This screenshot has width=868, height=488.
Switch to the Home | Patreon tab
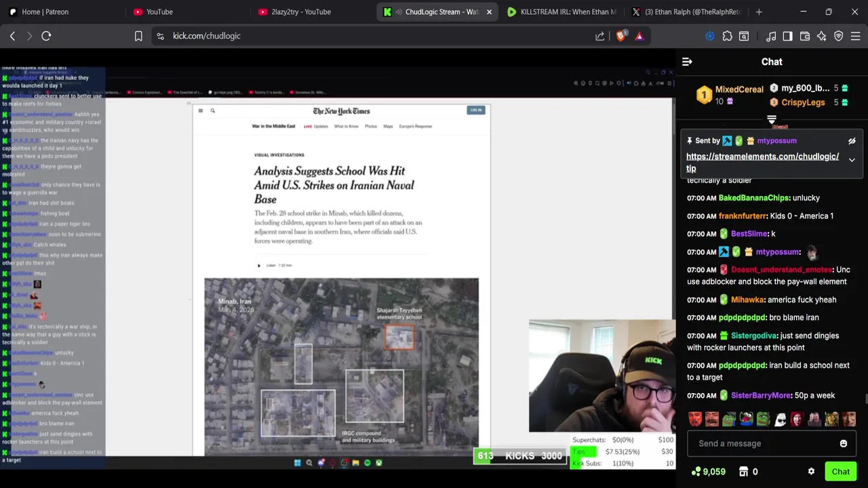[62, 12]
